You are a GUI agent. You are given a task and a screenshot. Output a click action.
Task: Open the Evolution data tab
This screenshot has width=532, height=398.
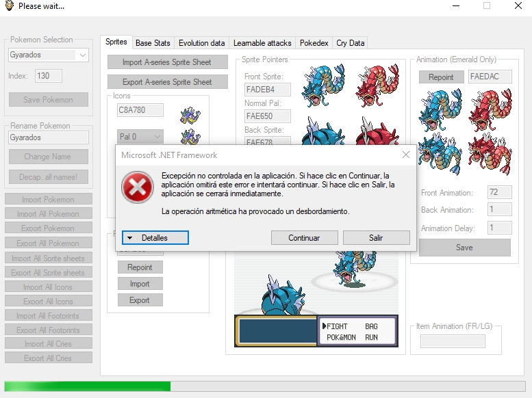point(201,43)
